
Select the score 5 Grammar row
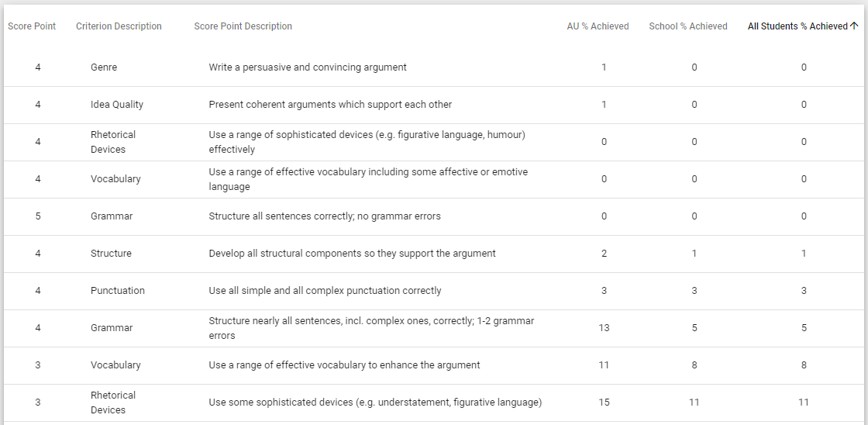[434, 216]
